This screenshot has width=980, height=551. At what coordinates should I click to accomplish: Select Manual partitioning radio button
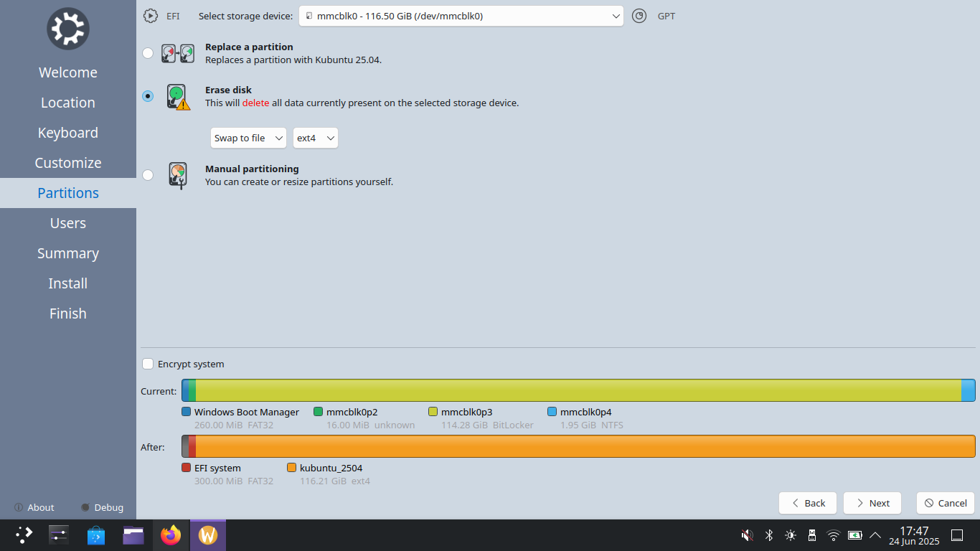[148, 175]
